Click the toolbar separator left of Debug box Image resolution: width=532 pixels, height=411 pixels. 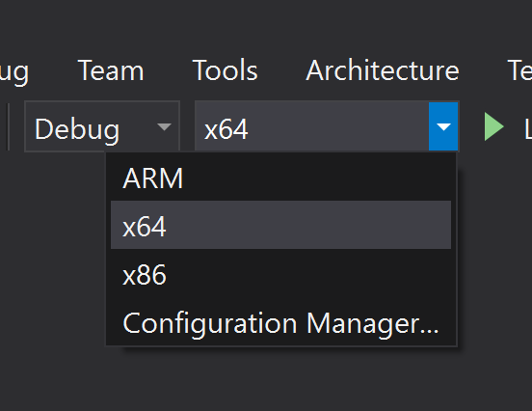8,126
